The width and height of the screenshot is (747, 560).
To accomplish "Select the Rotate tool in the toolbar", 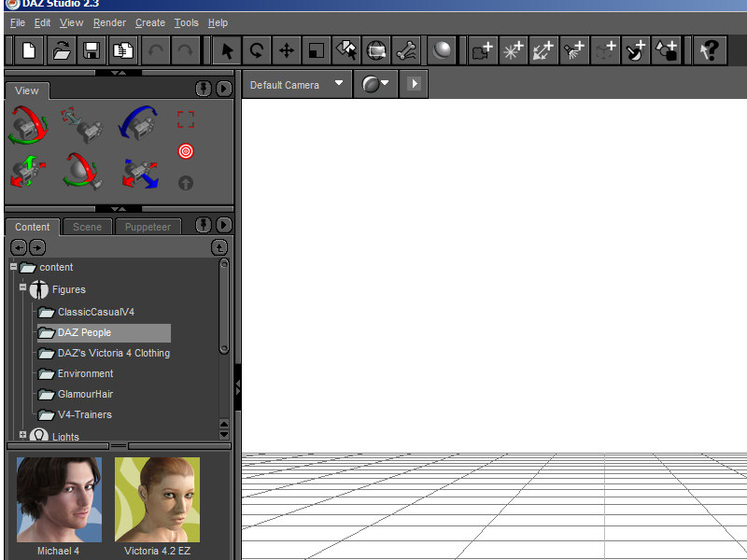I will (256, 50).
